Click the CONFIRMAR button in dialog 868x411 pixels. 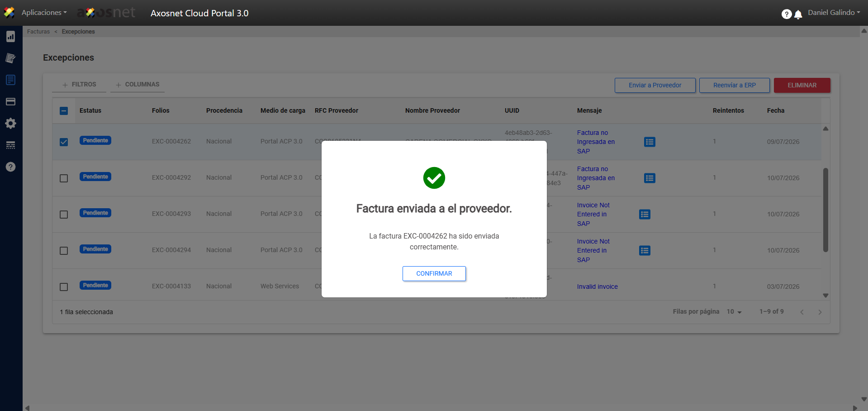point(434,273)
